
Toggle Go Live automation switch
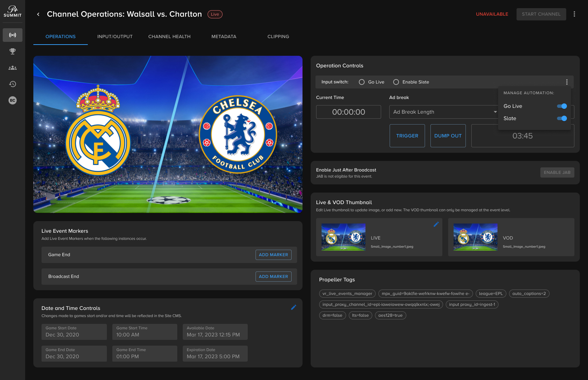[x=562, y=106]
